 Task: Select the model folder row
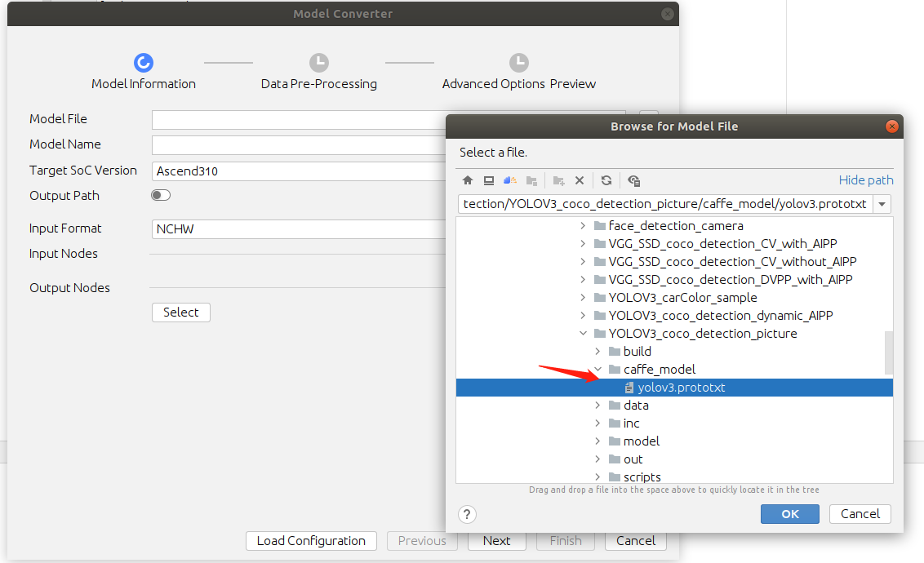[x=674, y=441]
